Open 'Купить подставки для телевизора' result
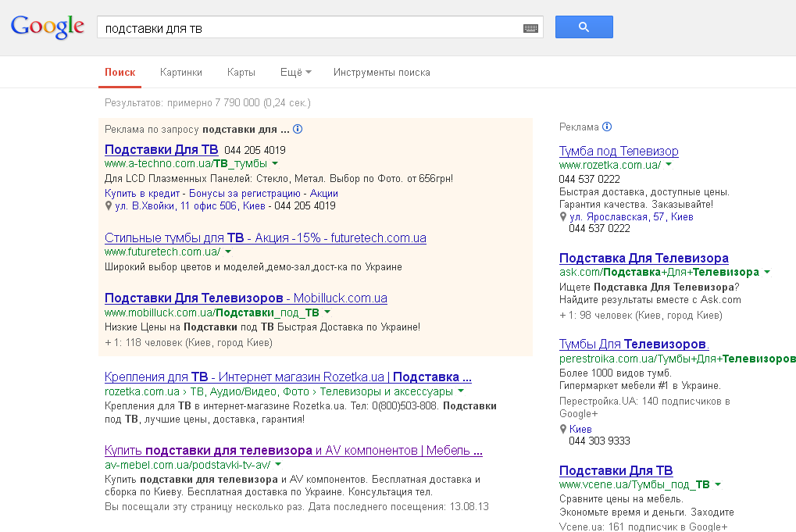Screen dimensions: 796x532 pos(293,450)
